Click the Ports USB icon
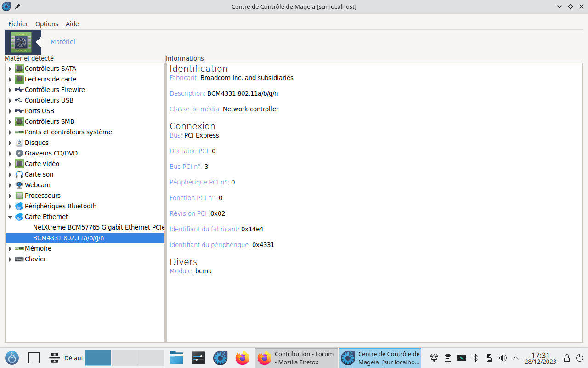Image resolution: width=588 pixels, height=368 pixels. [x=19, y=111]
